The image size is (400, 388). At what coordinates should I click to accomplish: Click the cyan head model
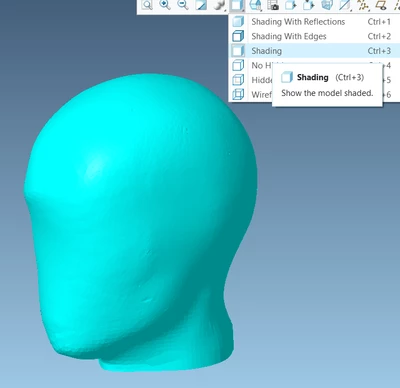click(140, 223)
